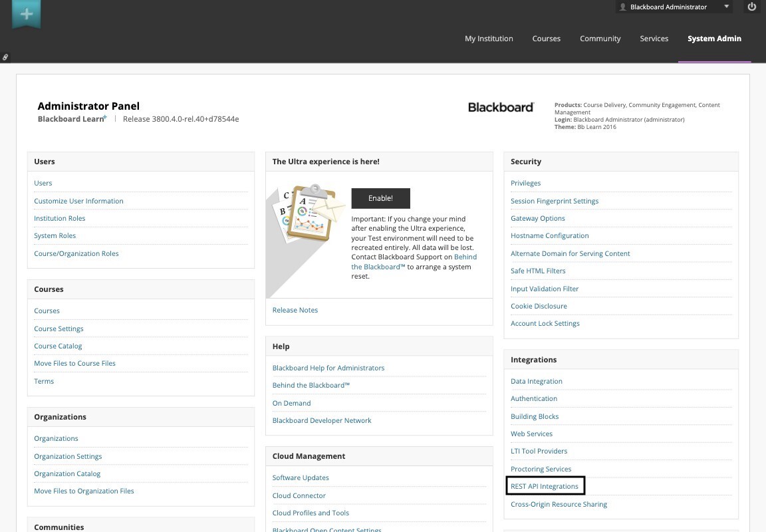Image resolution: width=766 pixels, height=532 pixels.
Task: Open Session Fingerprint Settings
Action: click(555, 201)
